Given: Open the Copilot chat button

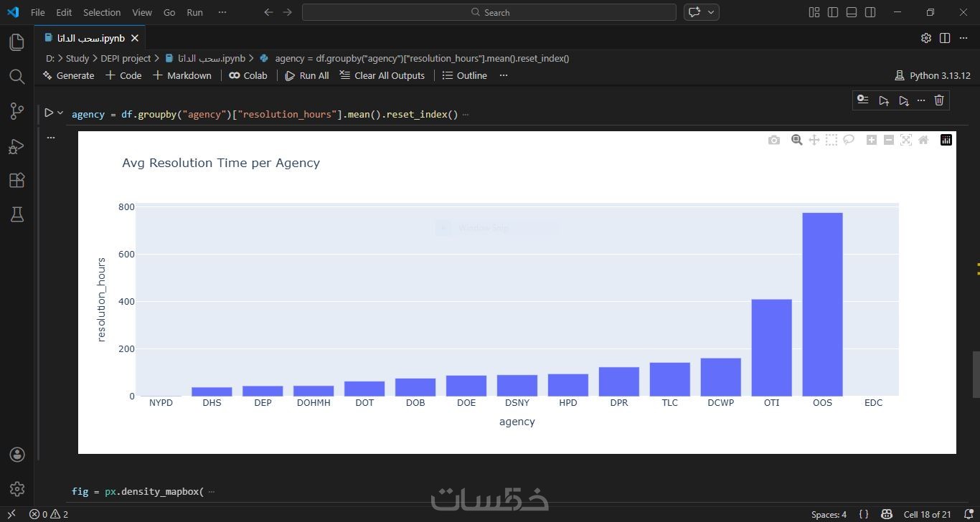Looking at the screenshot, I should (x=694, y=12).
